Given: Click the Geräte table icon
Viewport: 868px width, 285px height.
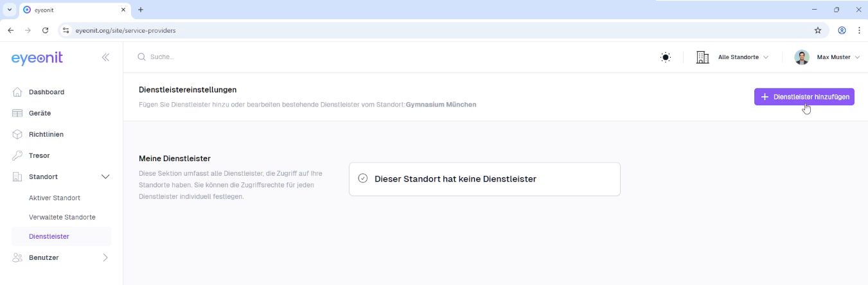Looking at the screenshot, I should click(x=17, y=113).
